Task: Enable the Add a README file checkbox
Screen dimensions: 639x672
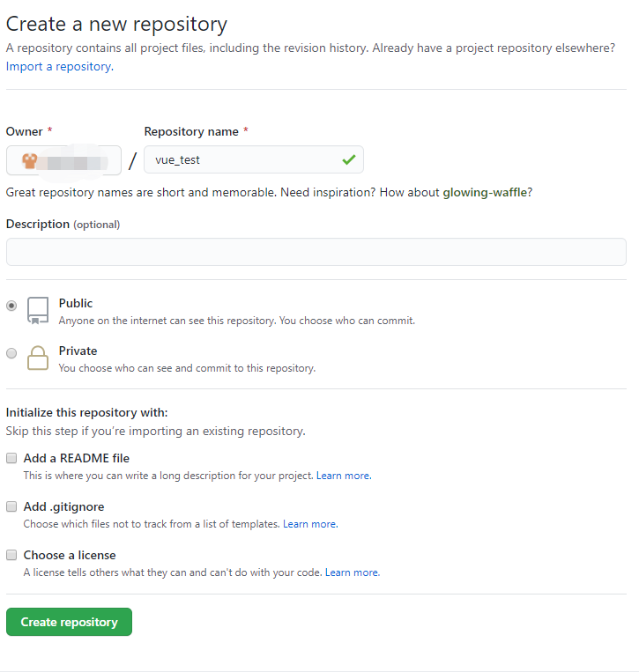Action: click(11, 458)
